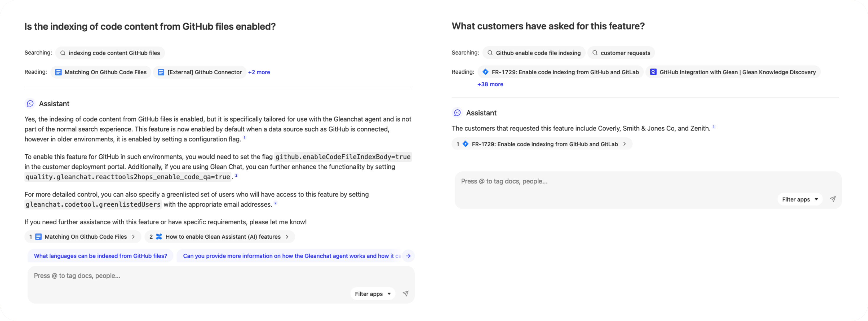Open Filter apps dropdown in left chat
Viewport: 868px width, 321px height.
point(373,294)
